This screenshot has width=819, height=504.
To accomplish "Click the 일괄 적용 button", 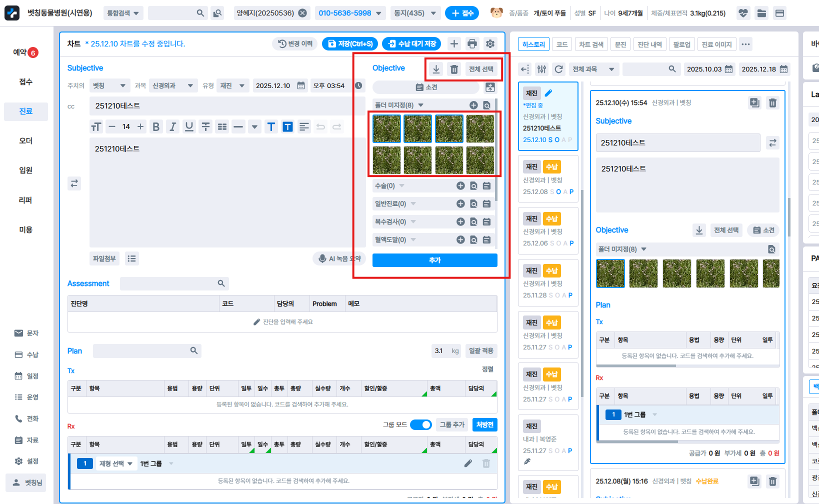I will click(x=481, y=350).
